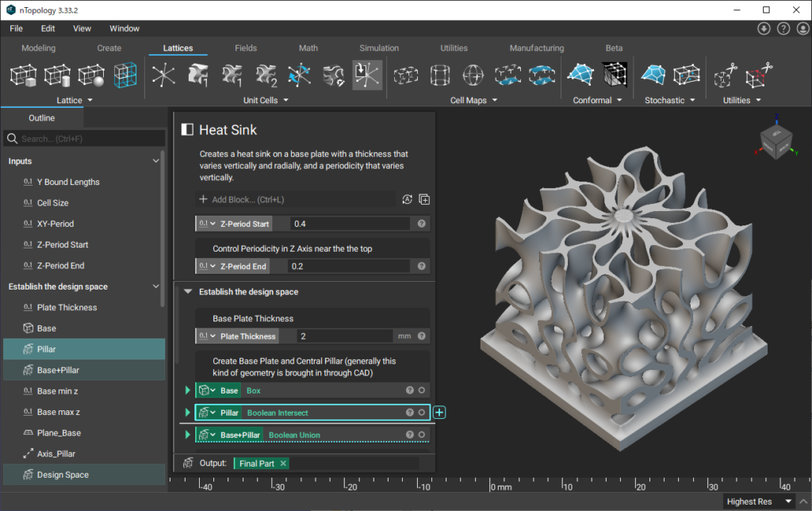
Task: Collapse the Inputs group in the Outline
Action: click(155, 161)
